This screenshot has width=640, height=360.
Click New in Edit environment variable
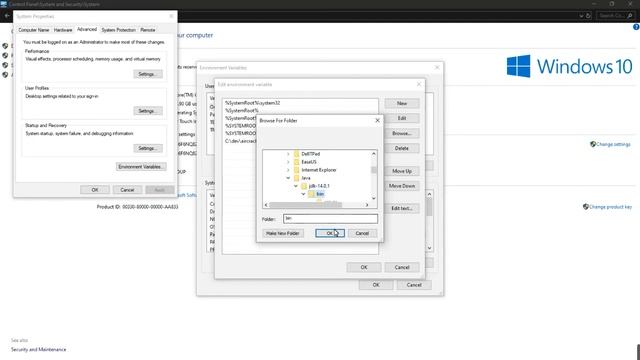click(x=402, y=103)
